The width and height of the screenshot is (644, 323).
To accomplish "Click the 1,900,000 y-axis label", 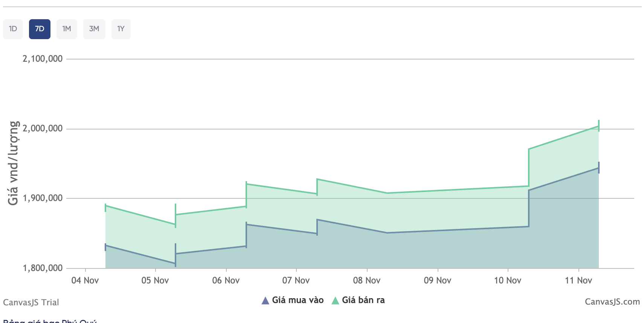I will 43,198.
